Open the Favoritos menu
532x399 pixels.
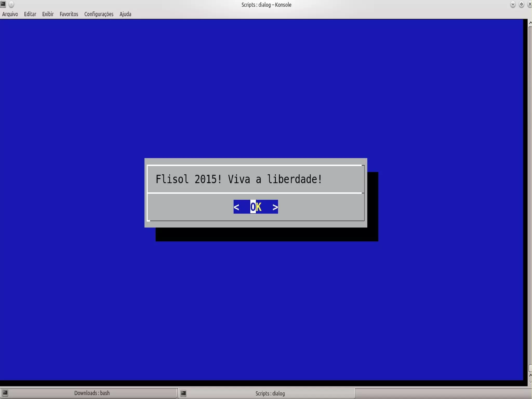(x=69, y=14)
